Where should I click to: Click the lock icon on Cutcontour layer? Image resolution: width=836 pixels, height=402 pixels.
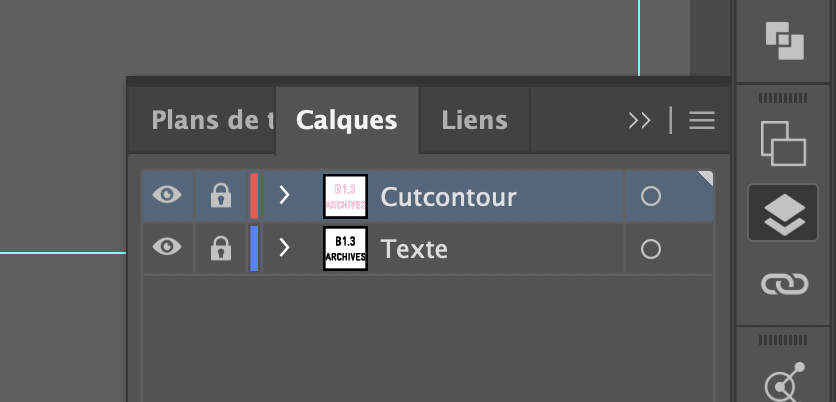click(x=221, y=196)
